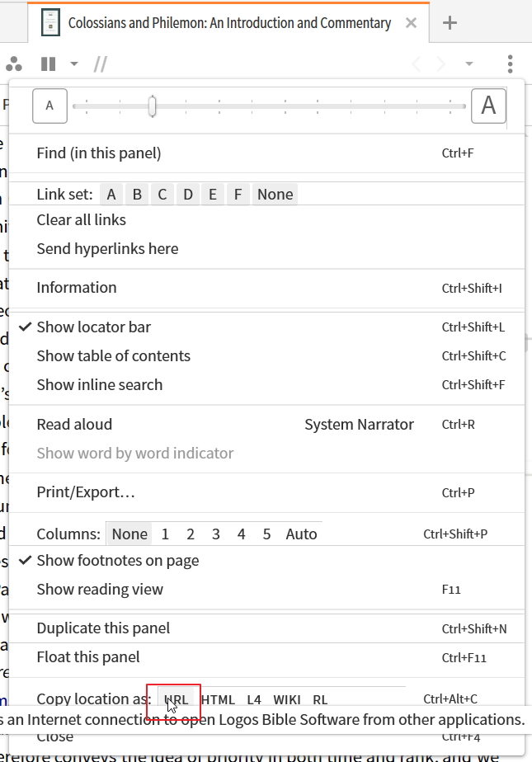The width and height of the screenshot is (532, 762).
Task: Click the book cover icon on the tab
Action: pos(51,23)
